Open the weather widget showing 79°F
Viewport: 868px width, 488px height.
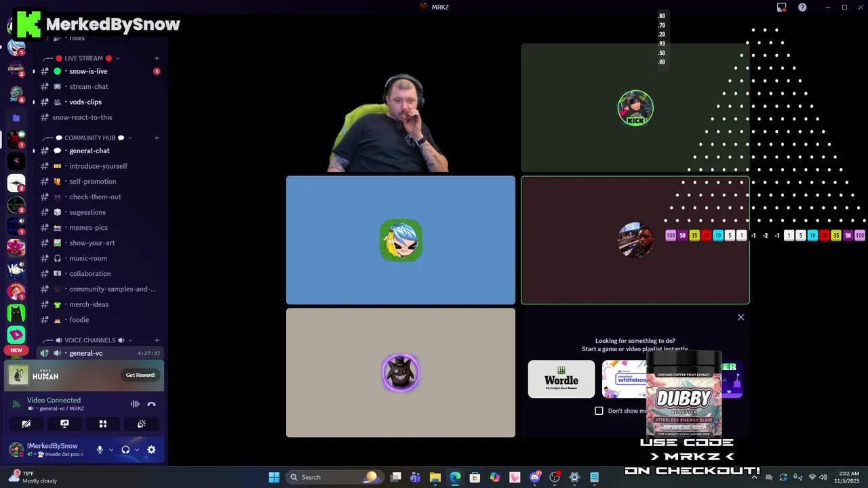coord(33,477)
